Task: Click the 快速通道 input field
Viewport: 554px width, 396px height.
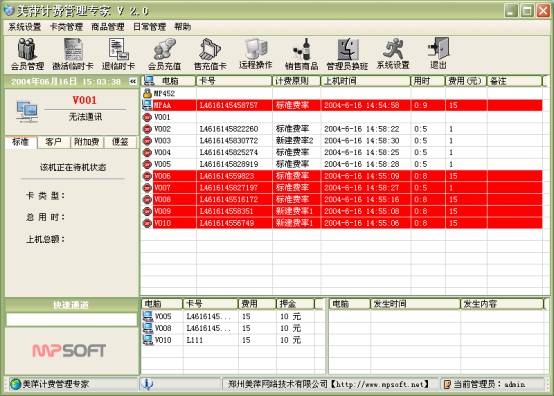Action: pos(72,320)
